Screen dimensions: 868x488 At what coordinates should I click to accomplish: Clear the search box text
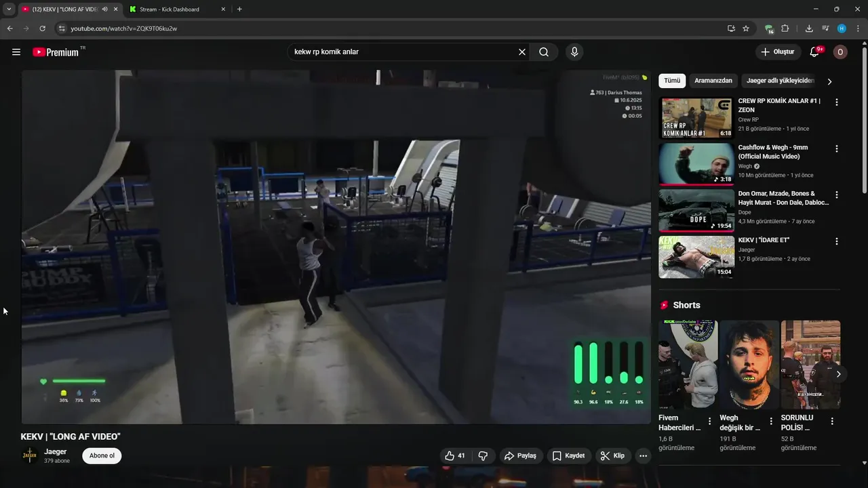pyautogui.click(x=522, y=52)
